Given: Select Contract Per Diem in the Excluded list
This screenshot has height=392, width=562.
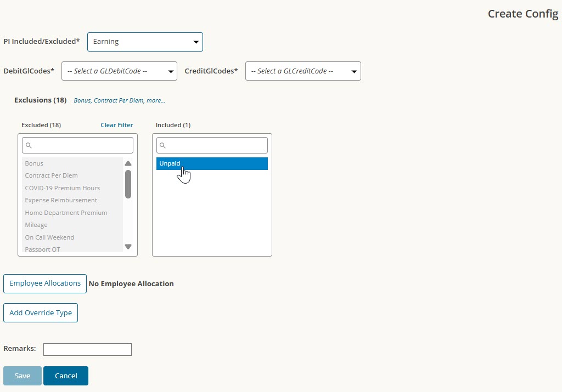Looking at the screenshot, I should (x=72, y=175).
